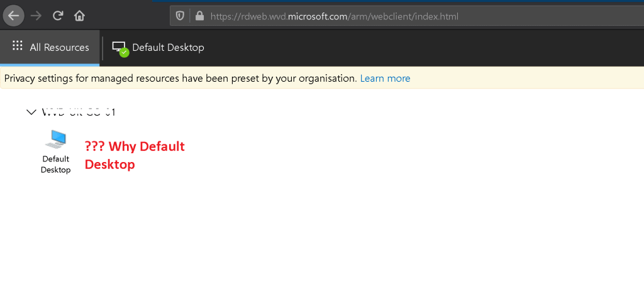Open the Learn more privacy link
Image resolution: width=644 pixels, height=299 pixels.
coord(386,79)
